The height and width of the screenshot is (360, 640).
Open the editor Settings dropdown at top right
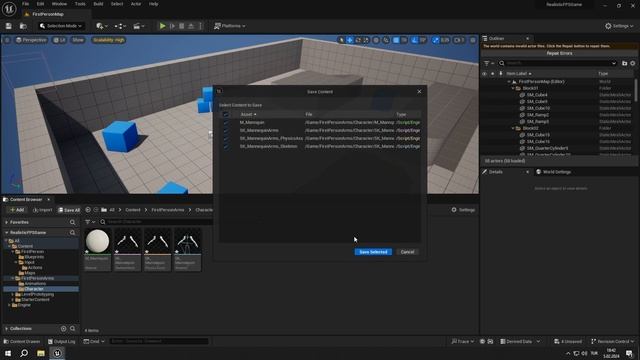619,26
